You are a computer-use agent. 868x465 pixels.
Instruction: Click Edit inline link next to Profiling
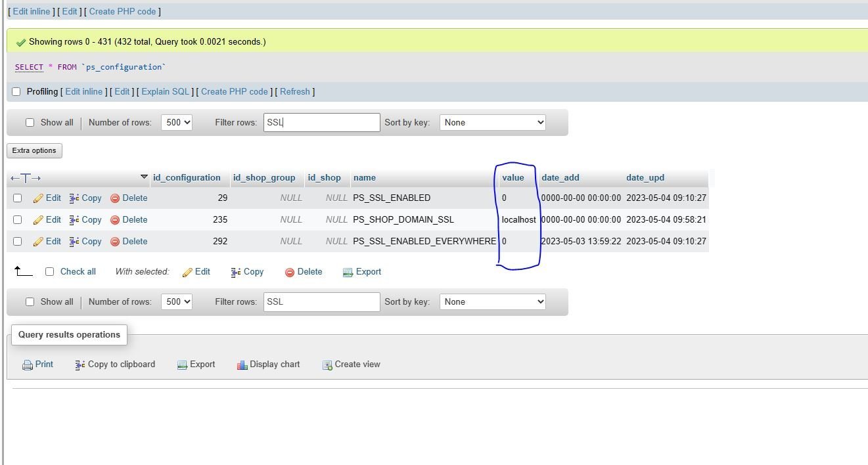click(x=84, y=91)
